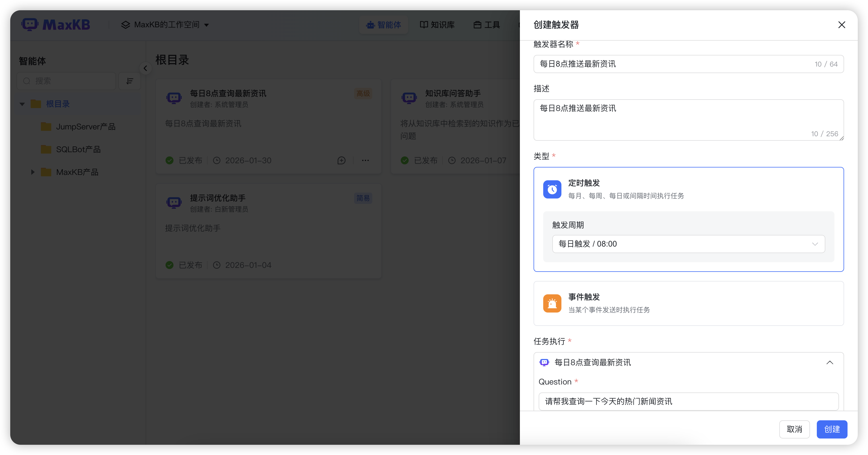Click the 事件触发 orange alert icon

(552, 303)
